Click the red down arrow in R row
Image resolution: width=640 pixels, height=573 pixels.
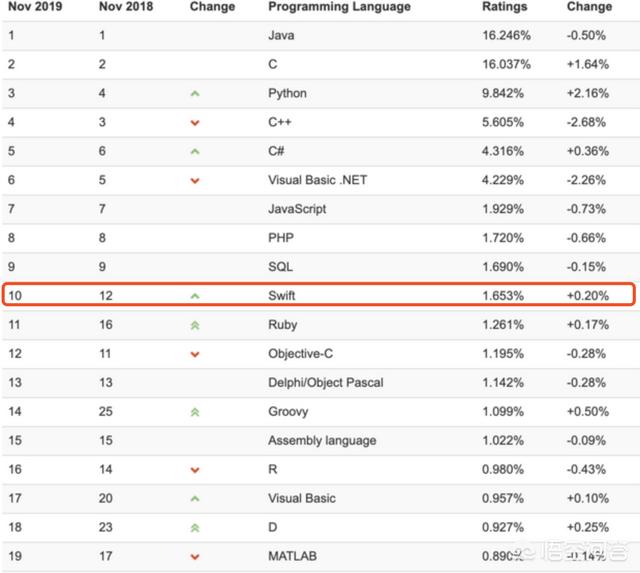pos(195,470)
